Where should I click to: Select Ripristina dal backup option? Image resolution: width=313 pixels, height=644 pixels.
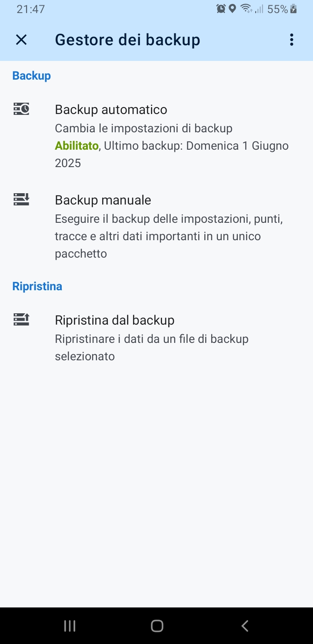[x=114, y=320]
